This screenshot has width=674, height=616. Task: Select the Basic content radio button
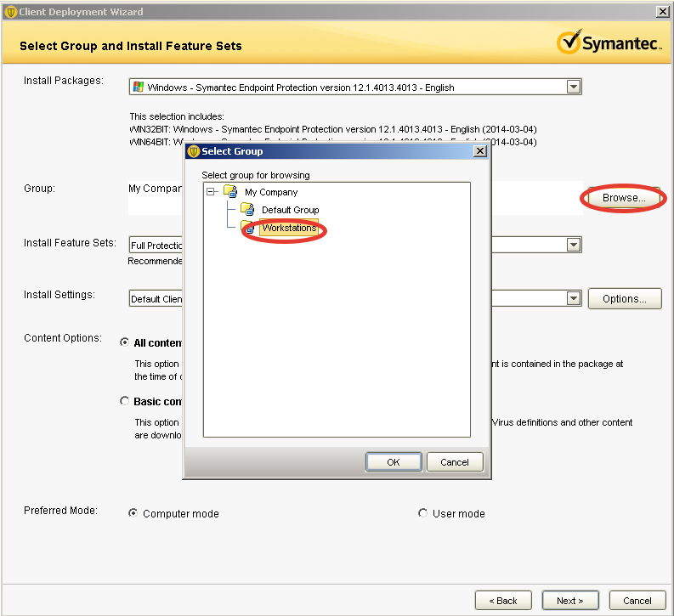tap(124, 401)
